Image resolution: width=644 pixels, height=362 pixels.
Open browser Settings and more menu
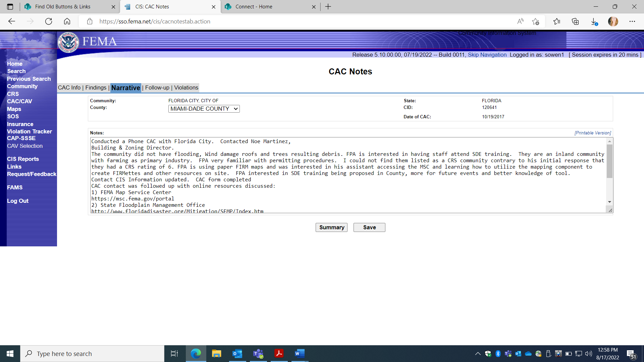(632, 21)
